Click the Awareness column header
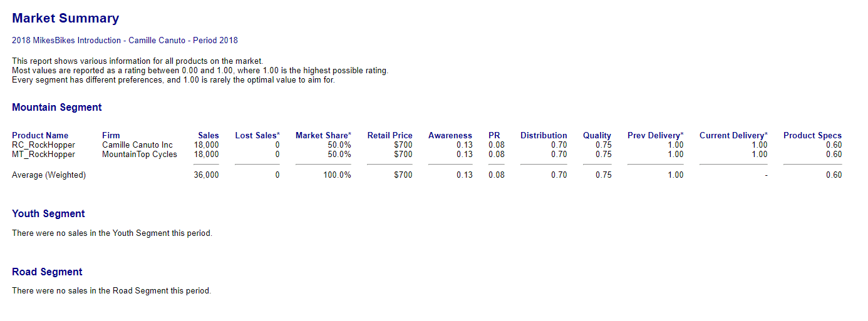Image resolution: width=868 pixels, height=321 pixels. (x=450, y=135)
